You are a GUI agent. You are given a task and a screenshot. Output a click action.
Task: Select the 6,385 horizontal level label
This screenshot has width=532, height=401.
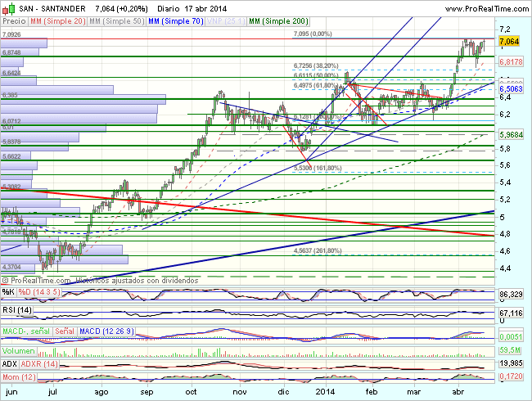(x=10, y=95)
